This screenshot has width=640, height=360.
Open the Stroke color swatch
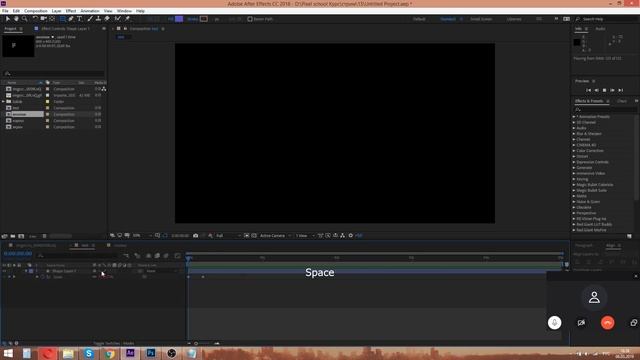click(x=204, y=19)
